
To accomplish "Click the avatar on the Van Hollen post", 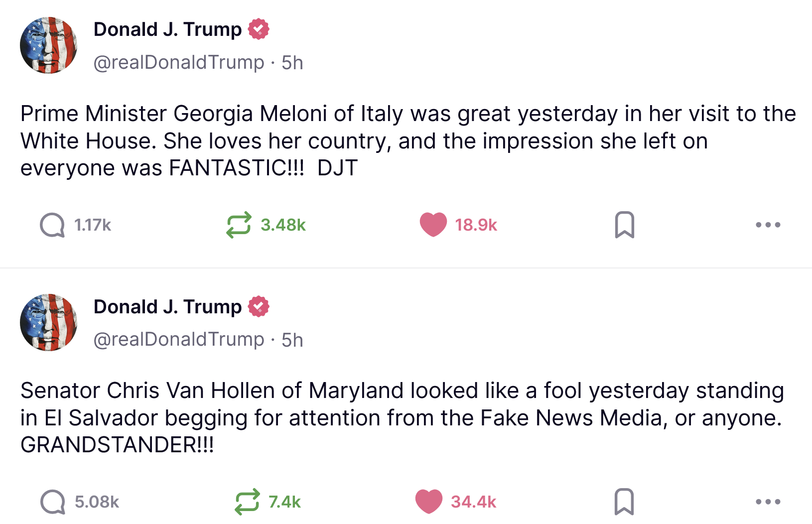I will [49, 322].
